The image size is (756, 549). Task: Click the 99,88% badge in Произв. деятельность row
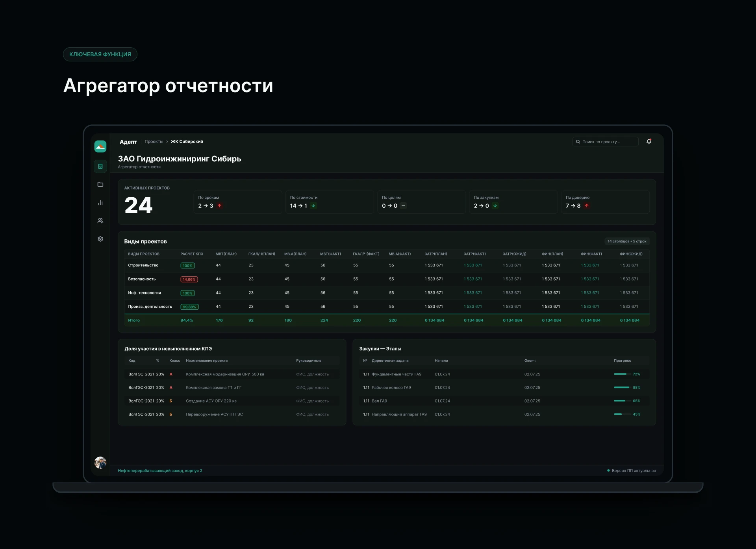[x=189, y=307]
